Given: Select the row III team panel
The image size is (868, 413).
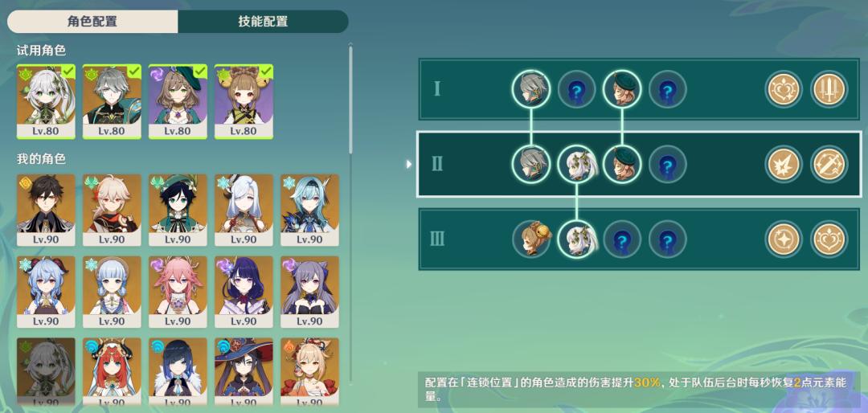Looking at the screenshot, I should coord(640,239).
